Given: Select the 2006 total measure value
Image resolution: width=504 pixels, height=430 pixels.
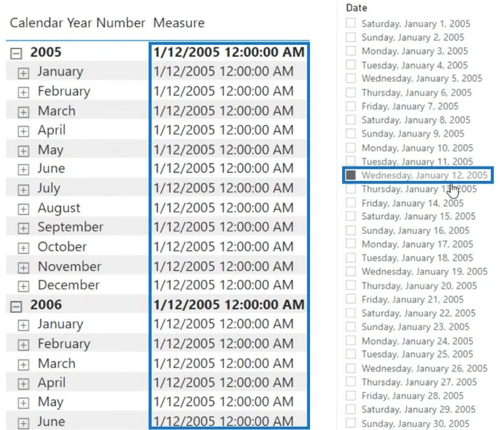Looking at the screenshot, I should tap(229, 305).
